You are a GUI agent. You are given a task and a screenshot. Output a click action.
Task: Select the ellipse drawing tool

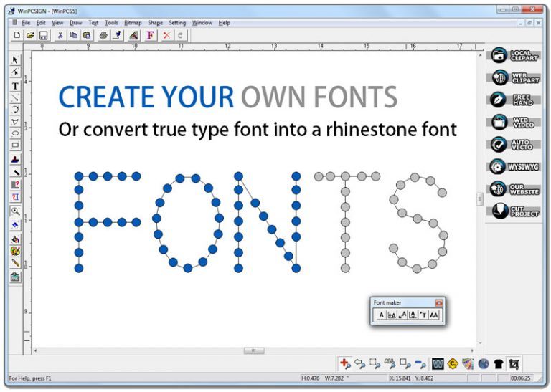15,133
